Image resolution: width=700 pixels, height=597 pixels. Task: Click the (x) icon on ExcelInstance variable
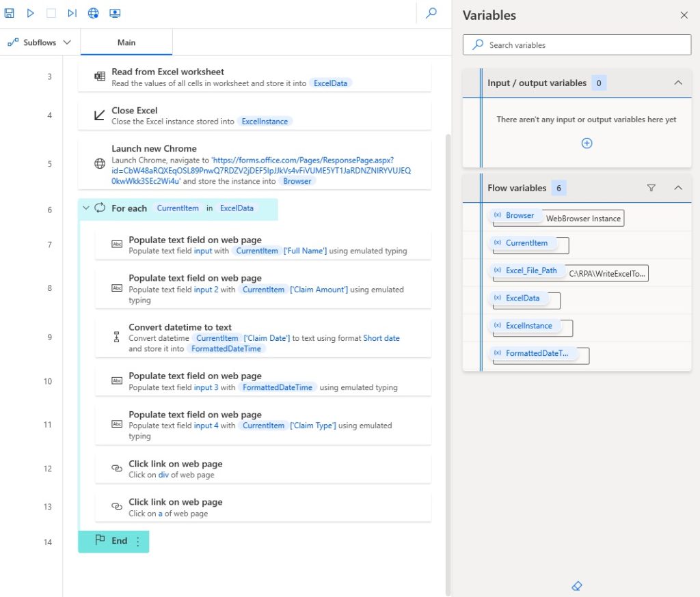[x=499, y=326]
